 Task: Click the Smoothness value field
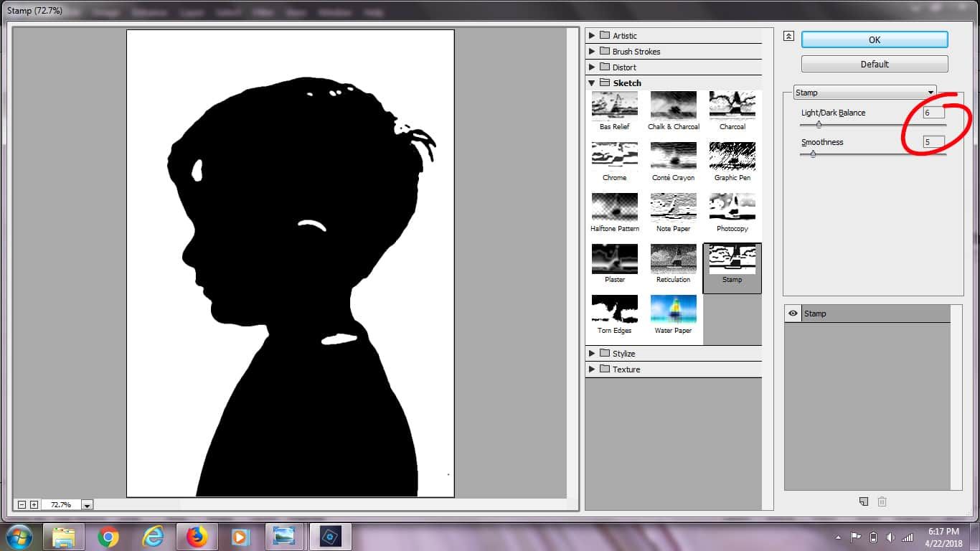click(934, 142)
